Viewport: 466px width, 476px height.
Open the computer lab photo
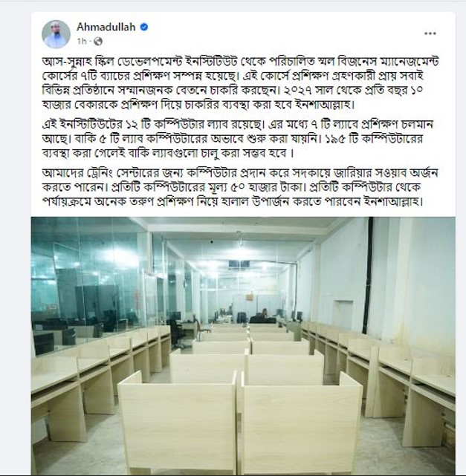pyautogui.click(x=243, y=346)
